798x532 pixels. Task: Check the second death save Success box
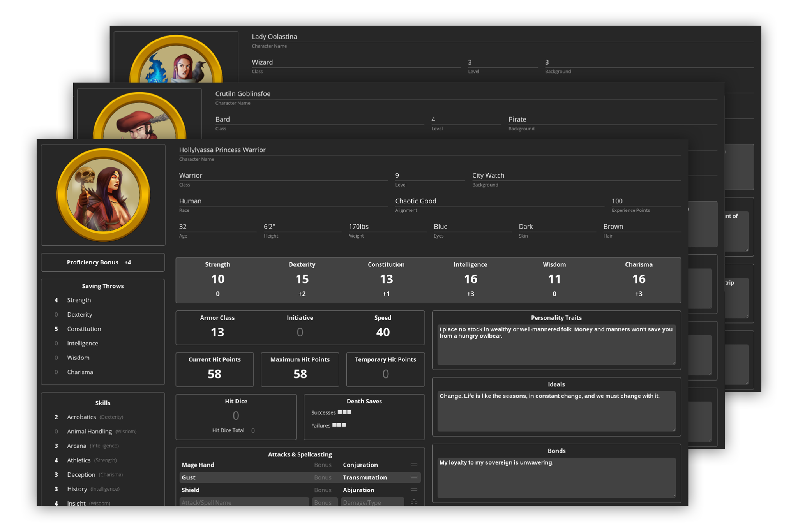[x=344, y=412]
